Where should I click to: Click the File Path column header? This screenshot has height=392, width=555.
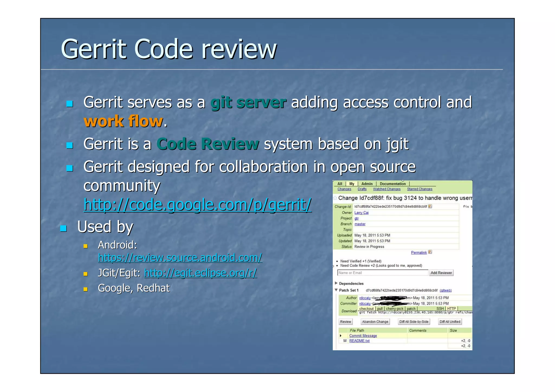pyautogui.click(x=357, y=331)
